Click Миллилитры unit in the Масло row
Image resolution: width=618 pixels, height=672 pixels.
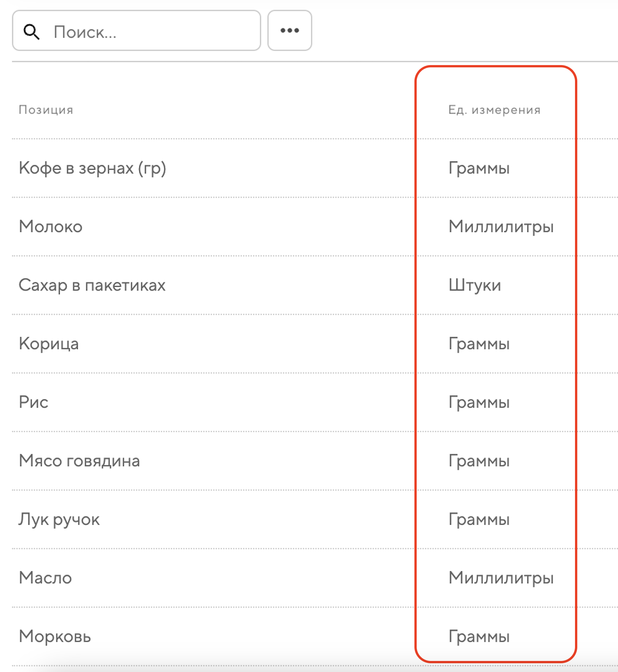[x=501, y=578]
